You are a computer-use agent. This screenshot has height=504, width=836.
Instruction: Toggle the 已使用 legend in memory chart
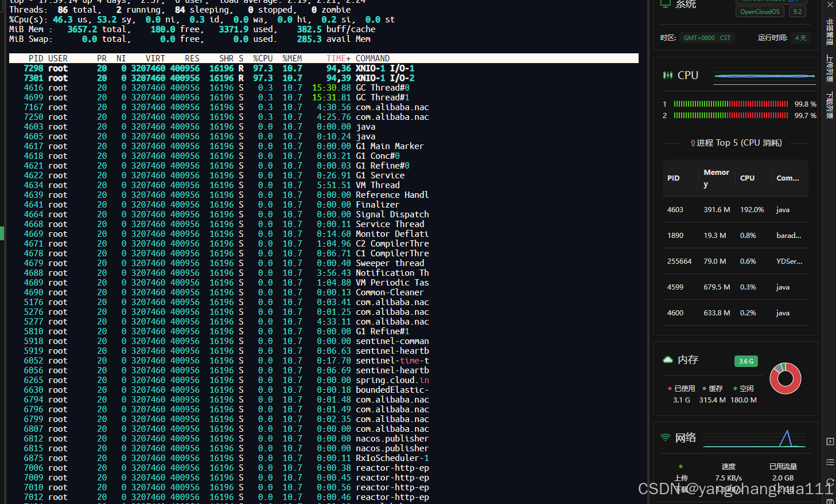click(x=683, y=388)
